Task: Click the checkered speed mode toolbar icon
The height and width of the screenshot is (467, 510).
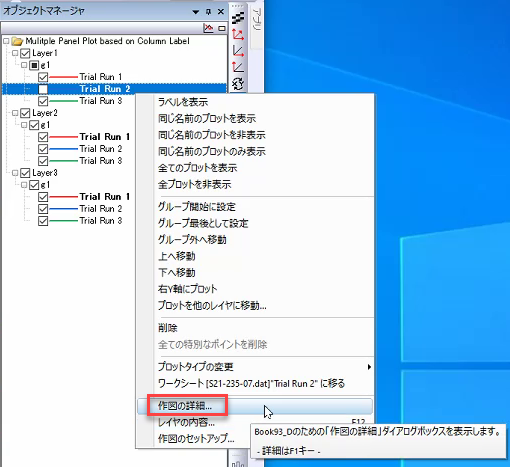Action: pyautogui.click(x=238, y=18)
